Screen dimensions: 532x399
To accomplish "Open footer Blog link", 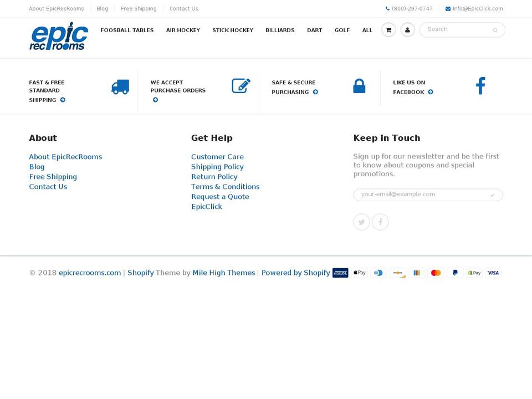I will tap(37, 167).
